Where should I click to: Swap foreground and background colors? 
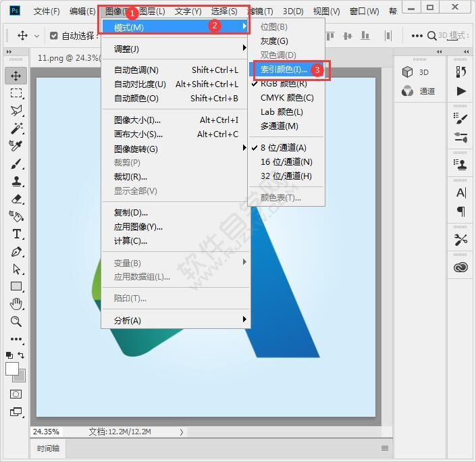(x=21, y=355)
